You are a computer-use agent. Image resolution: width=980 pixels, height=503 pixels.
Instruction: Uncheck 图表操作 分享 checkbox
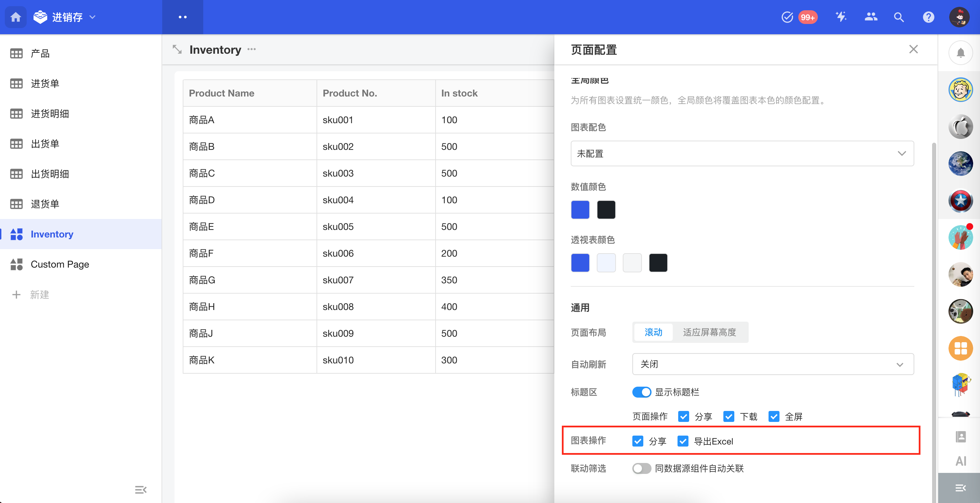[x=637, y=441]
